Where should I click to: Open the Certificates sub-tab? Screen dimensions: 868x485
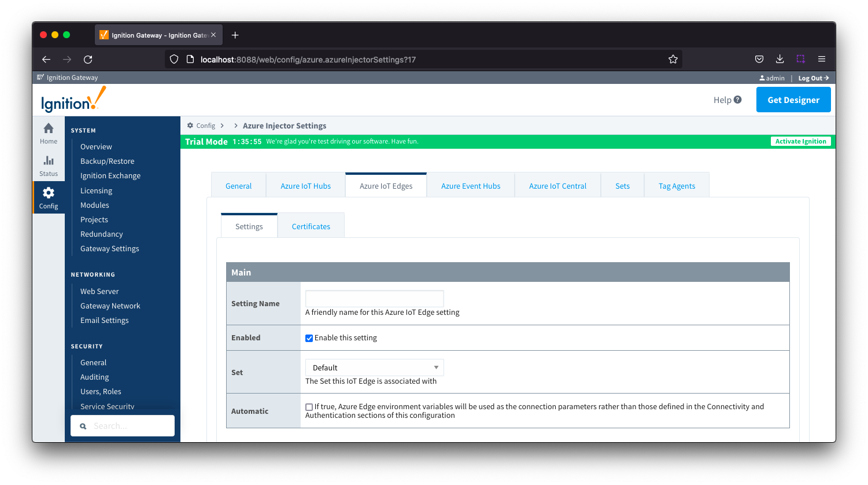[311, 226]
